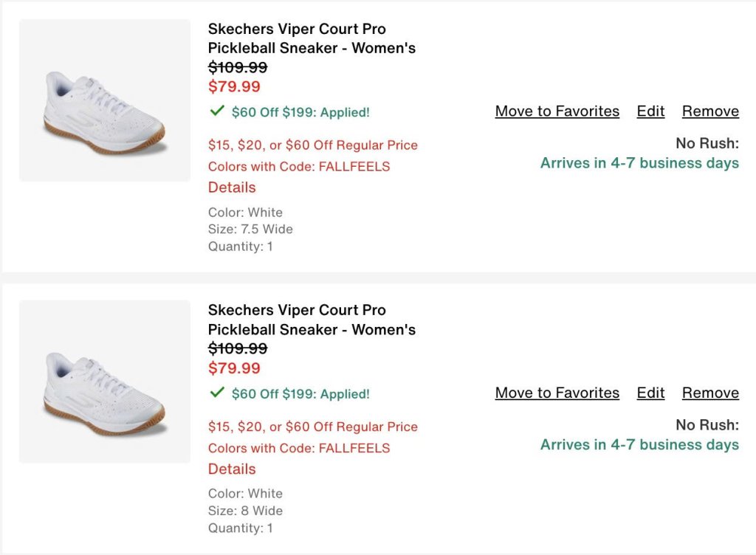The height and width of the screenshot is (555, 756).
Task: Expand Details for the first sneaker offer
Action: [x=232, y=187]
